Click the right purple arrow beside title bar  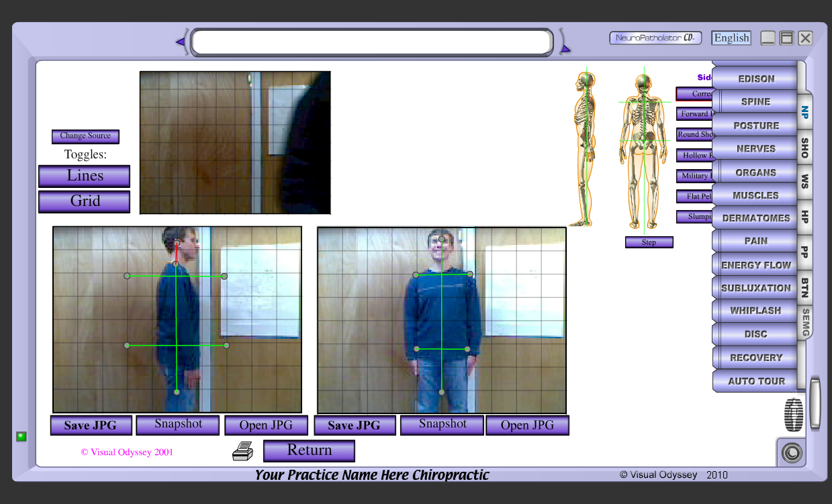pyautogui.click(x=565, y=48)
